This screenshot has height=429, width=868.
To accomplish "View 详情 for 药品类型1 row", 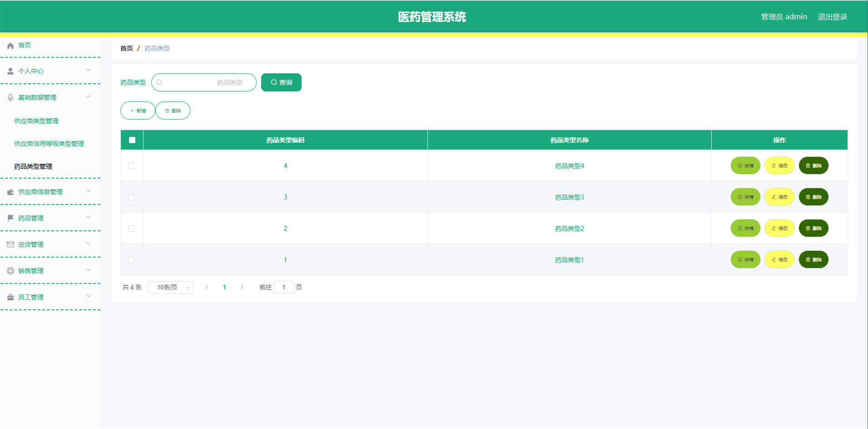I will point(745,260).
